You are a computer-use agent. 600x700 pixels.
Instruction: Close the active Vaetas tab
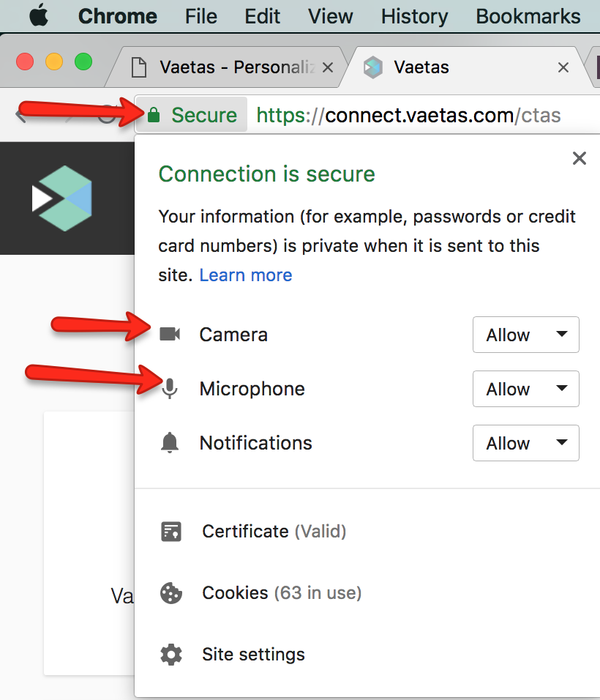[563, 67]
